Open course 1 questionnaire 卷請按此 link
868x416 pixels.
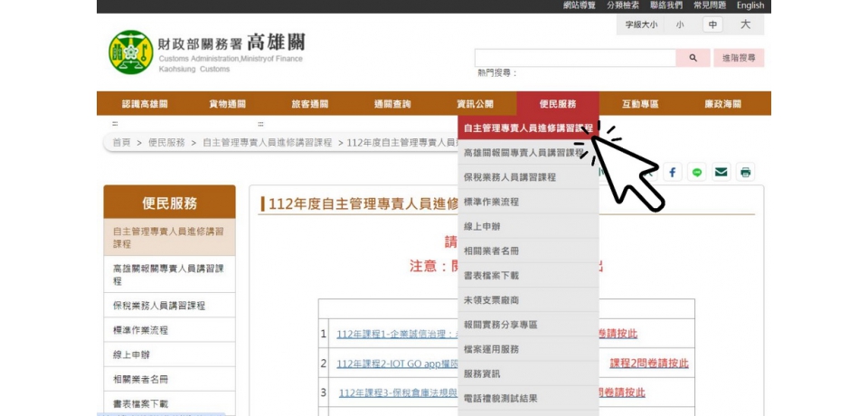pos(618,334)
